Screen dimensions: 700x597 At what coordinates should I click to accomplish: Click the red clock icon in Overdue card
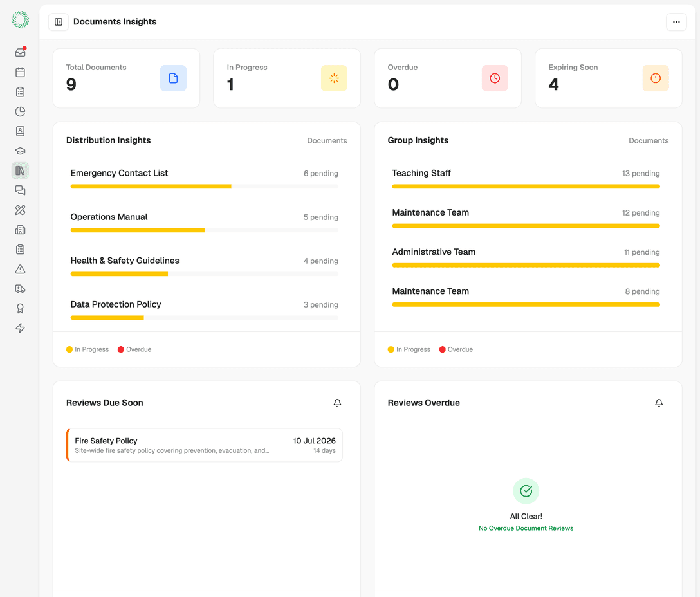click(495, 78)
